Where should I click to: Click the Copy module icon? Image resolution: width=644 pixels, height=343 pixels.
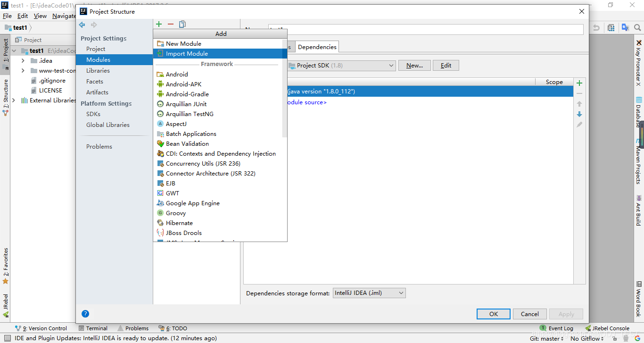182,24
